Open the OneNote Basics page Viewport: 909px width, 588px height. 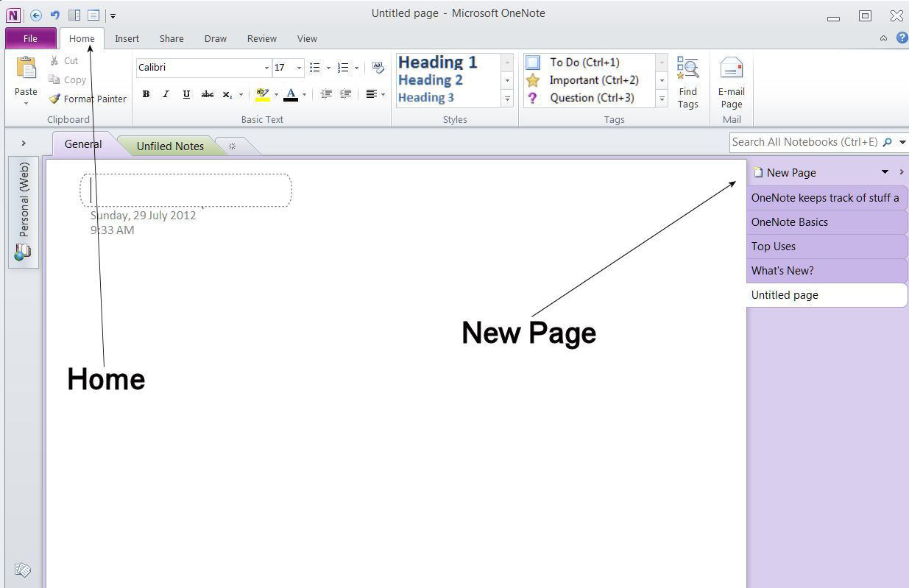coord(789,222)
